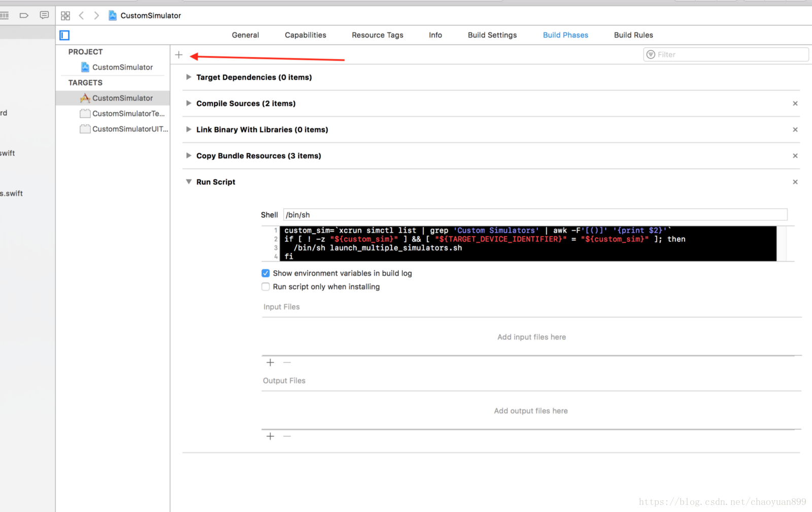Collapse the Run Script section

[189, 182]
